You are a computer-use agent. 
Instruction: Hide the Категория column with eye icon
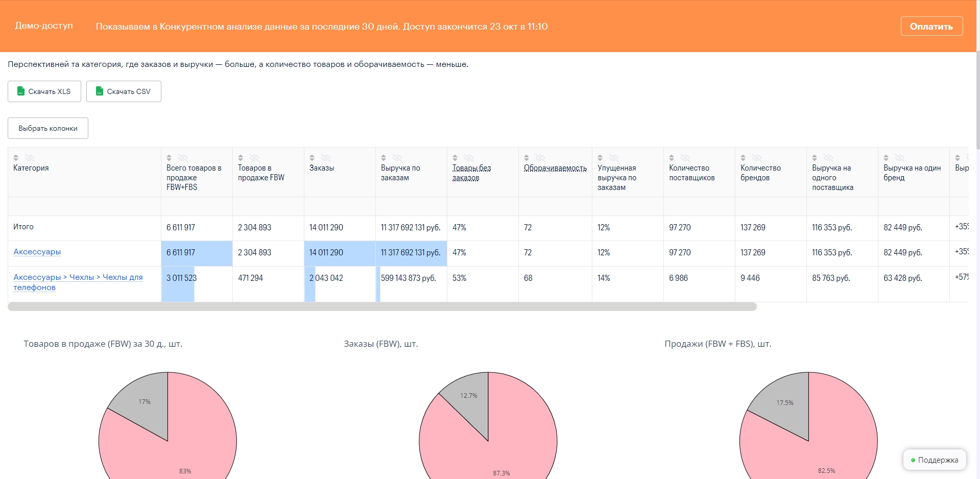[x=30, y=158]
